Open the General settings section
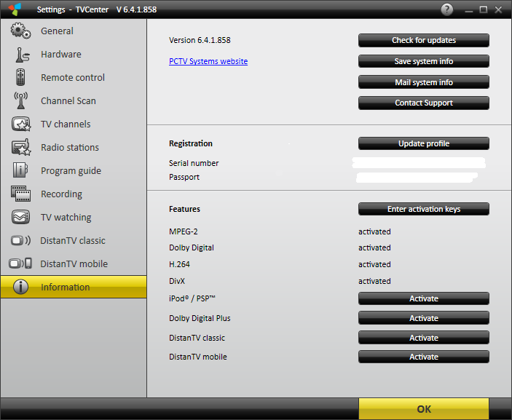512x420 pixels. [74, 31]
